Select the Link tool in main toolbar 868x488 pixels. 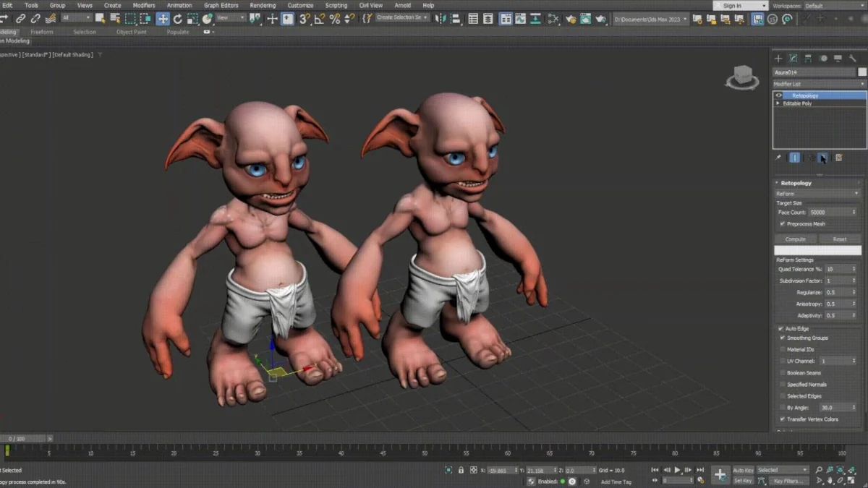20,18
